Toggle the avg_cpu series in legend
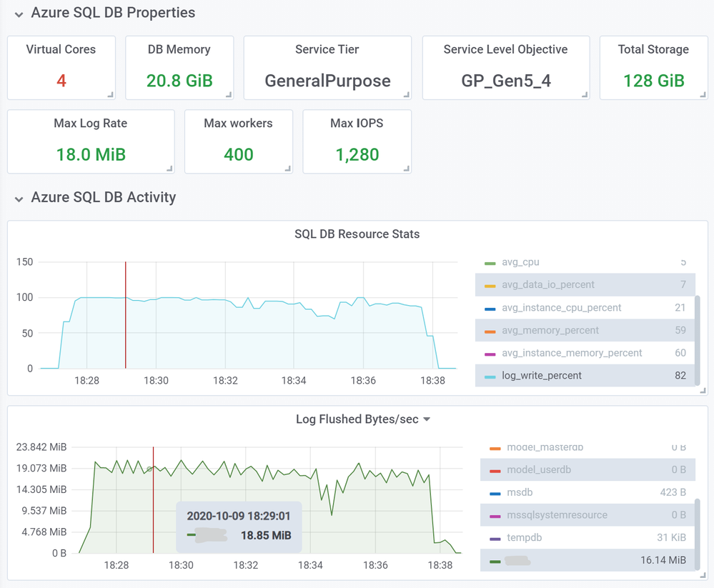This screenshot has height=588, width=714. [x=520, y=262]
